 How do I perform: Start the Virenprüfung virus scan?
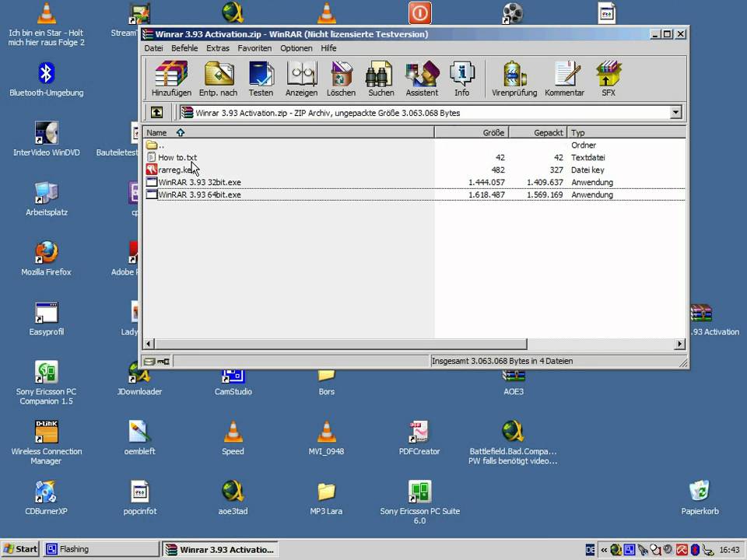point(514,79)
